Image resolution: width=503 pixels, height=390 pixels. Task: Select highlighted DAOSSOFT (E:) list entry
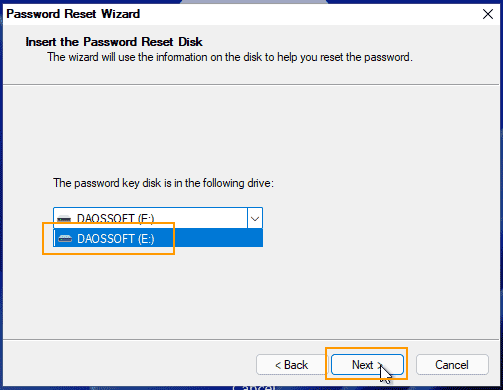[x=158, y=238]
